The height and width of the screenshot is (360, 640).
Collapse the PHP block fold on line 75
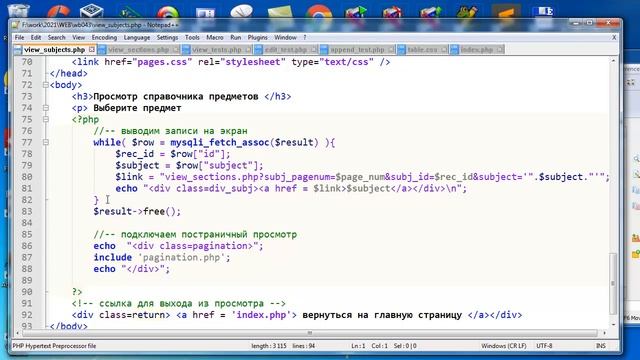[x=46, y=120]
